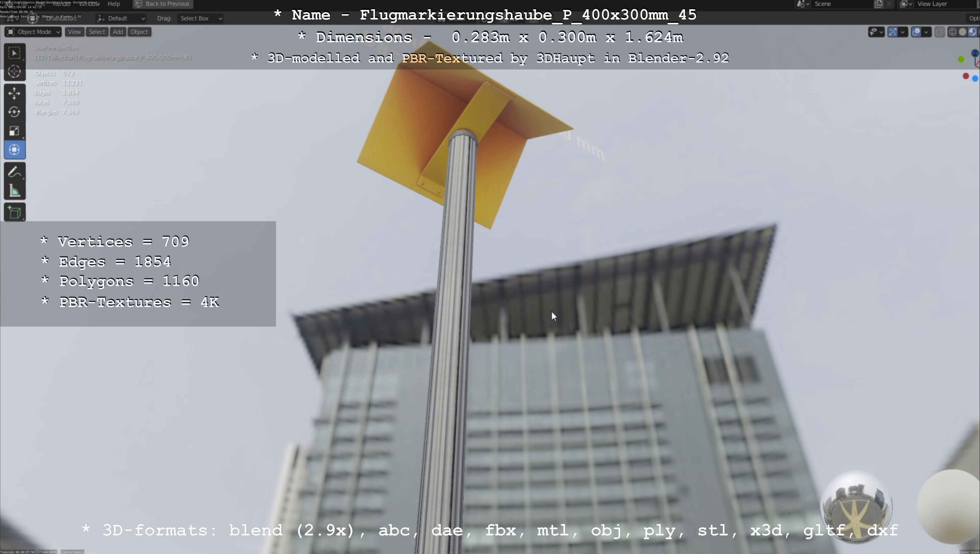Open the Help menu
The image size is (980, 554).
coord(114,4)
